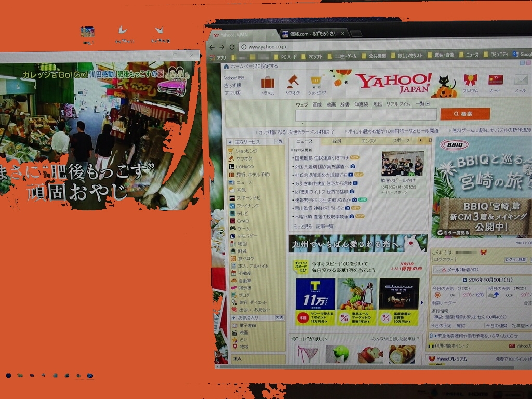Select the 動画 search category

coord(331,104)
